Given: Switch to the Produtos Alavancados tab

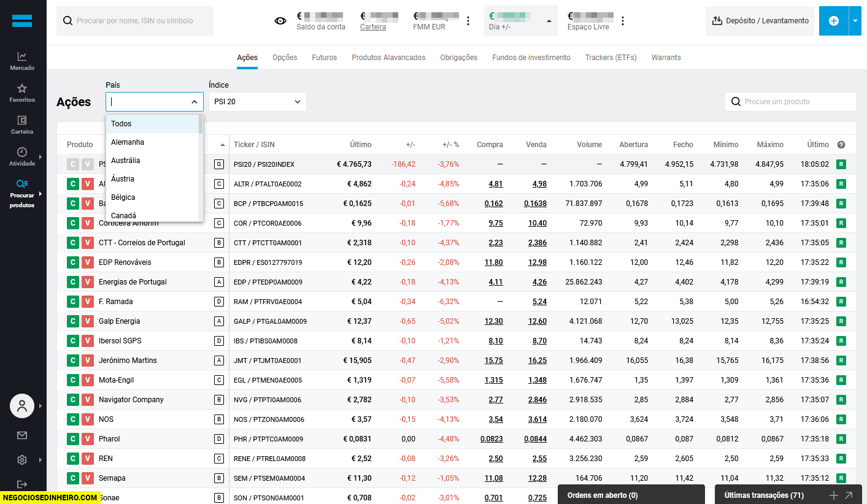Looking at the screenshot, I should coord(388,58).
